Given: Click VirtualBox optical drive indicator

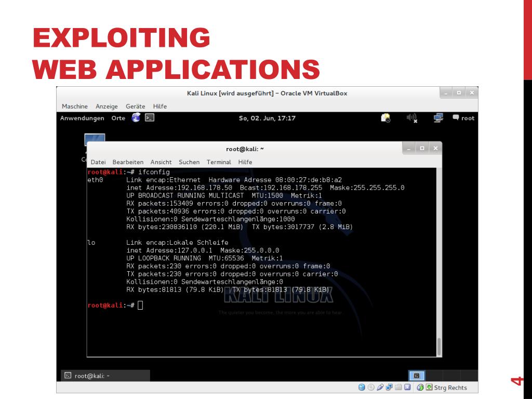Looking at the screenshot, I should point(371,387).
